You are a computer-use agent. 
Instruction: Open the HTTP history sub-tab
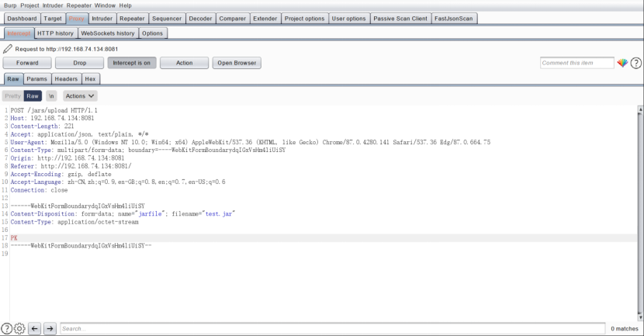tap(55, 33)
